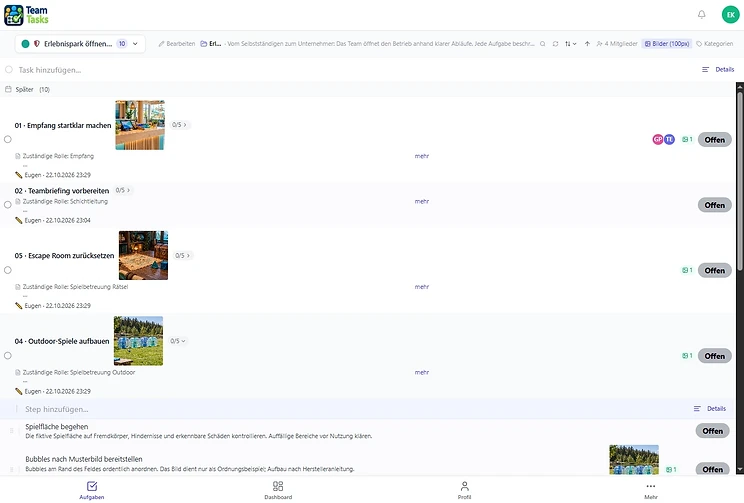Click mehr link on Escape Room task

point(422,287)
